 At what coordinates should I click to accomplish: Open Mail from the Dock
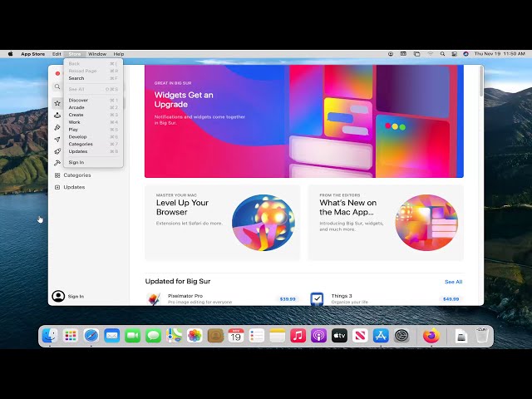coord(112,336)
